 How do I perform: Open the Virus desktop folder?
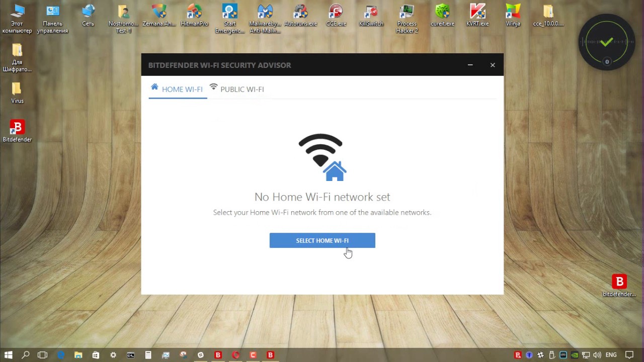tap(17, 93)
